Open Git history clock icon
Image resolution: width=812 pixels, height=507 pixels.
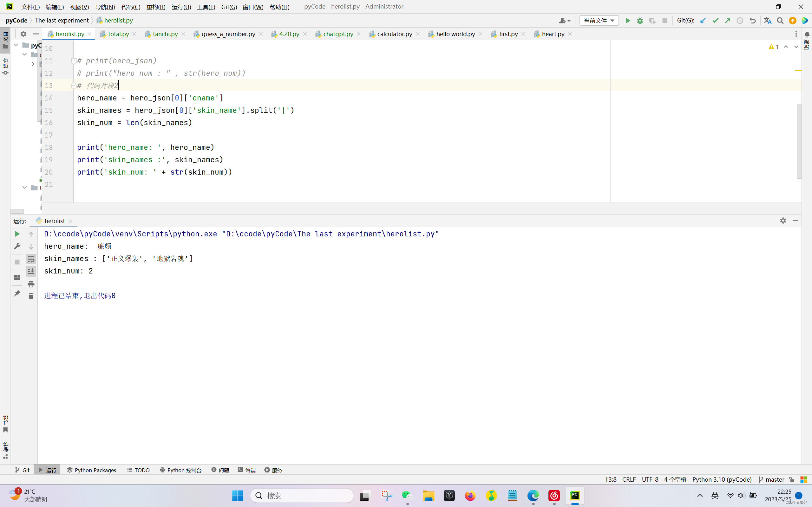click(x=740, y=21)
